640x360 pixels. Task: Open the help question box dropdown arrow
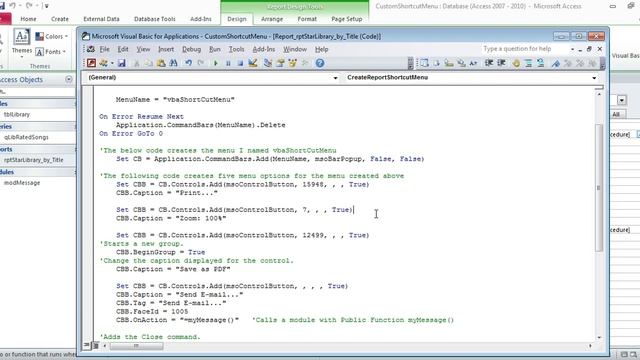[x=572, y=49]
